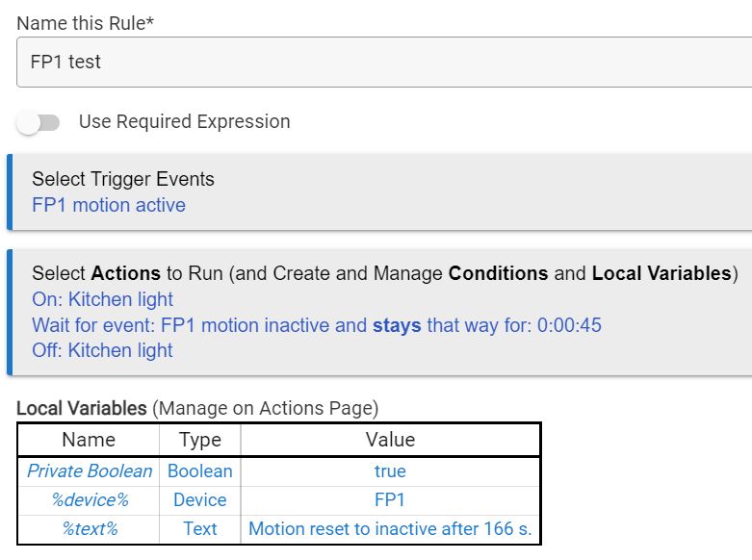
Task: Open the FP1 motion active trigger
Action: click(x=109, y=205)
